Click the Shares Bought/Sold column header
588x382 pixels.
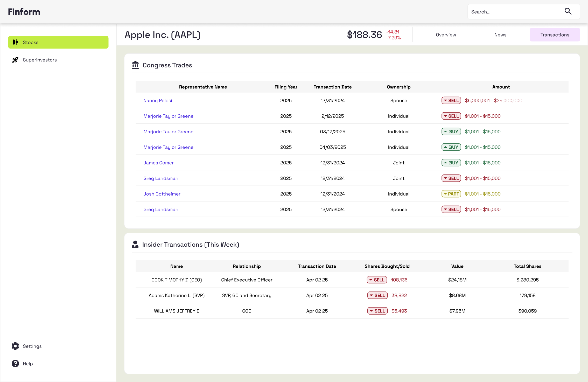pos(387,266)
